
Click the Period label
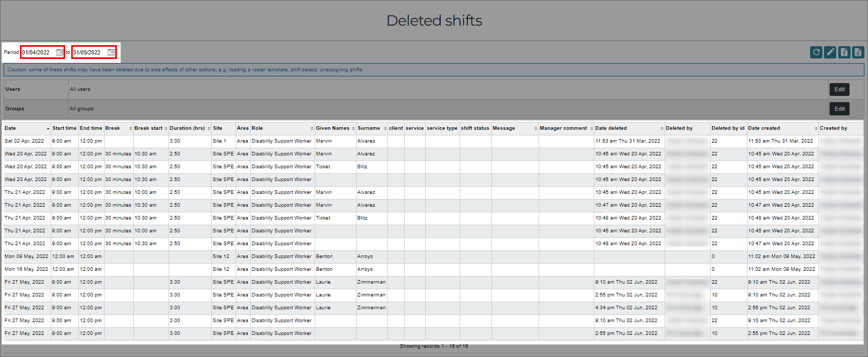(11, 52)
